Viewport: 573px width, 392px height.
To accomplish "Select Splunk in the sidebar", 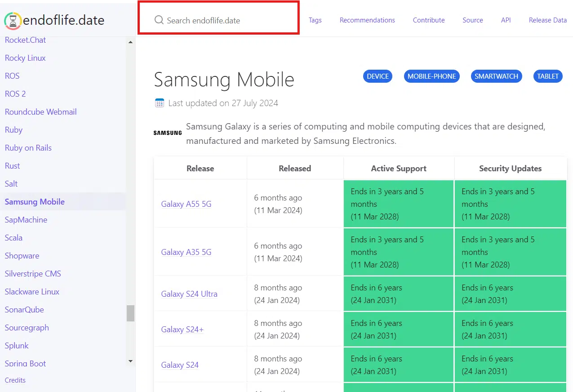I will coord(17,346).
